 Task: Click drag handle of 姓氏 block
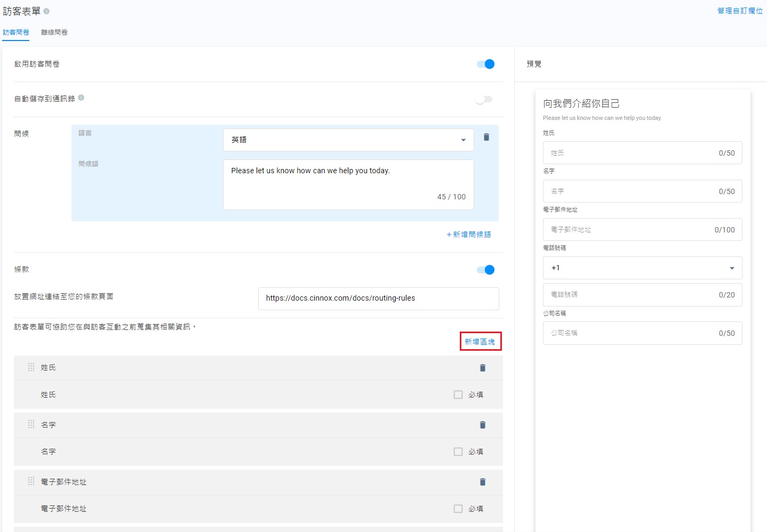click(31, 367)
